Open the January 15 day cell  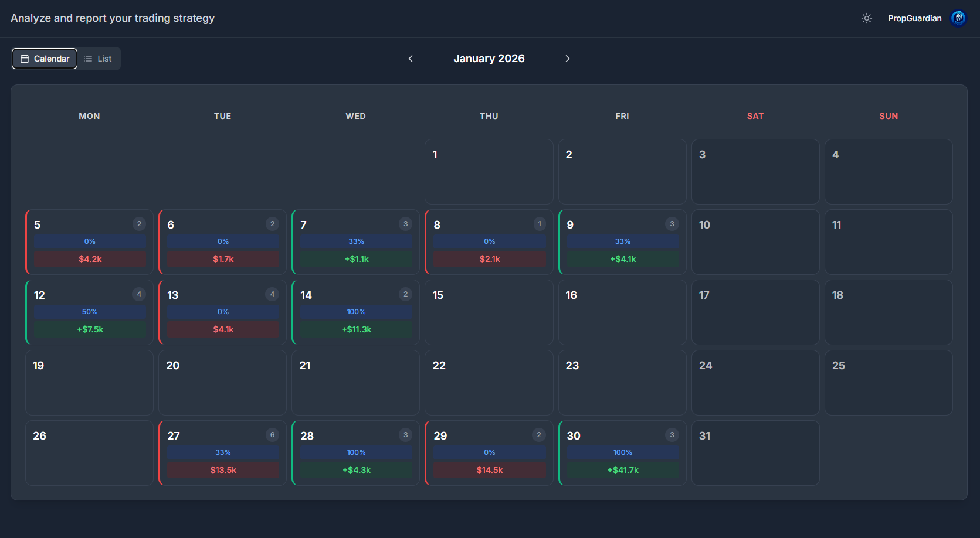pyautogui.click(x=489, y=312)
